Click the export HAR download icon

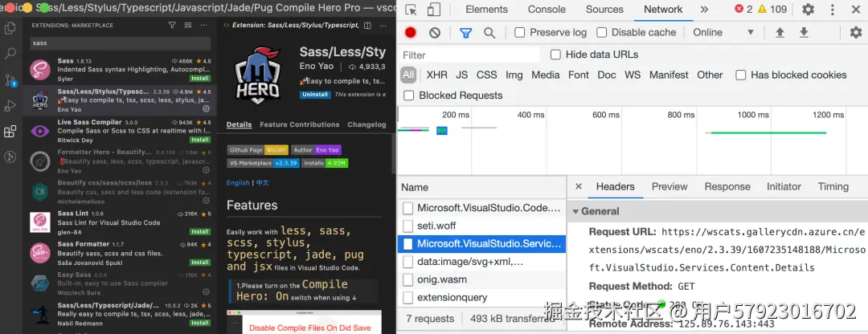pos(804,33)
